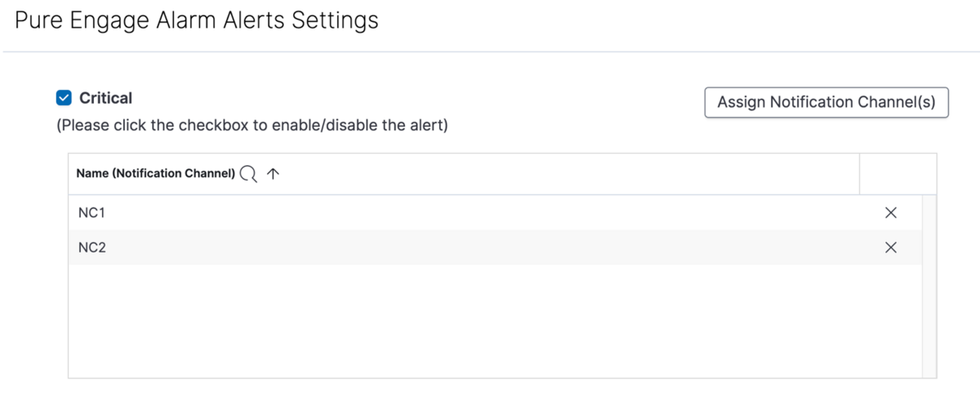Click the Name (Notification Channel) header text
The image size is (980, 403).
(x=155, y=173)
